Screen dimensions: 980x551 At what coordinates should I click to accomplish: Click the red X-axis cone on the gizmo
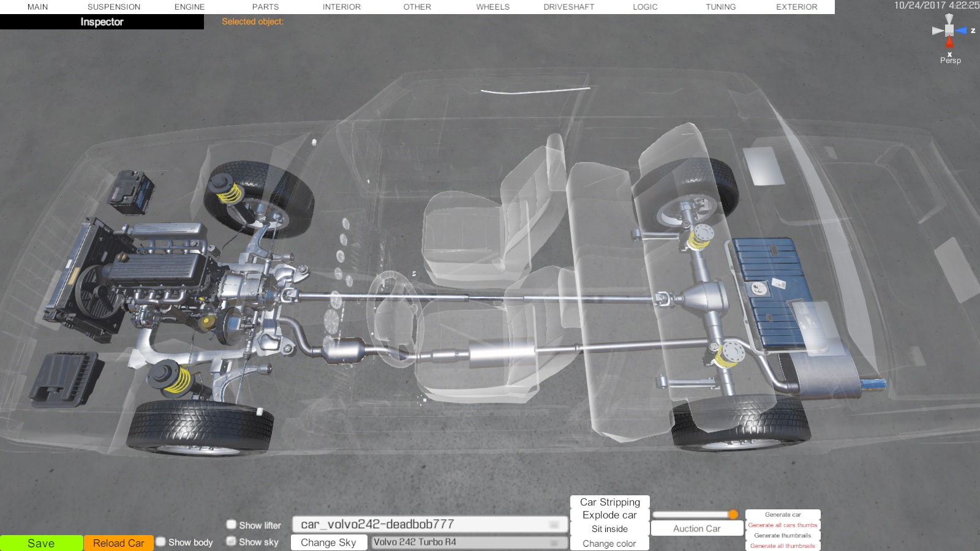tap(949, 42)
